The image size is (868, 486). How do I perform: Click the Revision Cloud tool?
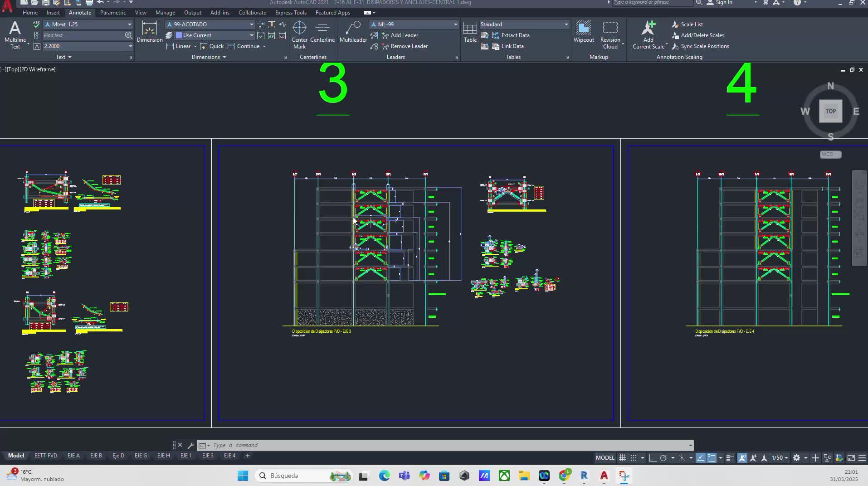coord(610,34)
